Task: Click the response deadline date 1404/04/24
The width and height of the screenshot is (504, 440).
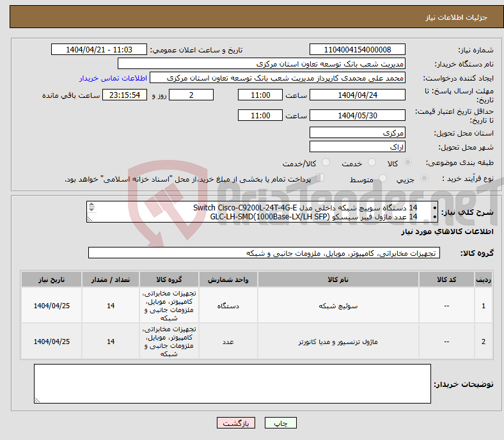Action: [357, 95]
